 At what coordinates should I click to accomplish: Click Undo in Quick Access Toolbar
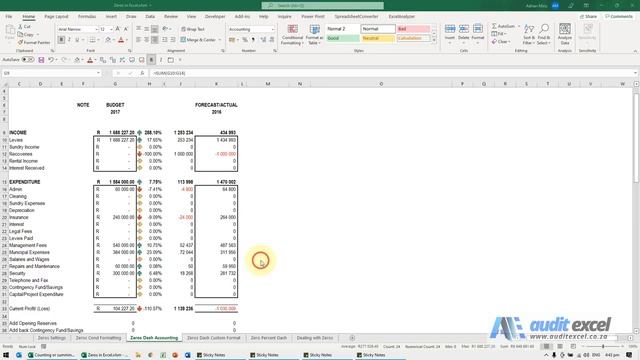click(51, 60)
